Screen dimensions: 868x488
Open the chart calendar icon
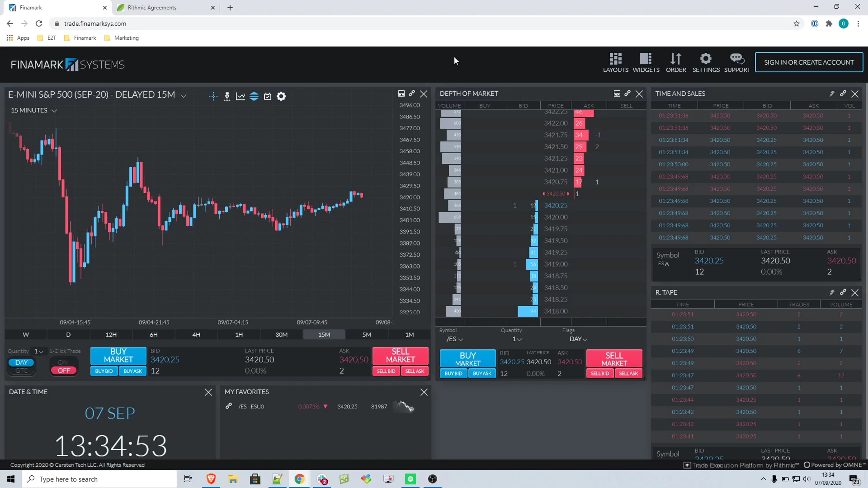click(x=268, y=96)
